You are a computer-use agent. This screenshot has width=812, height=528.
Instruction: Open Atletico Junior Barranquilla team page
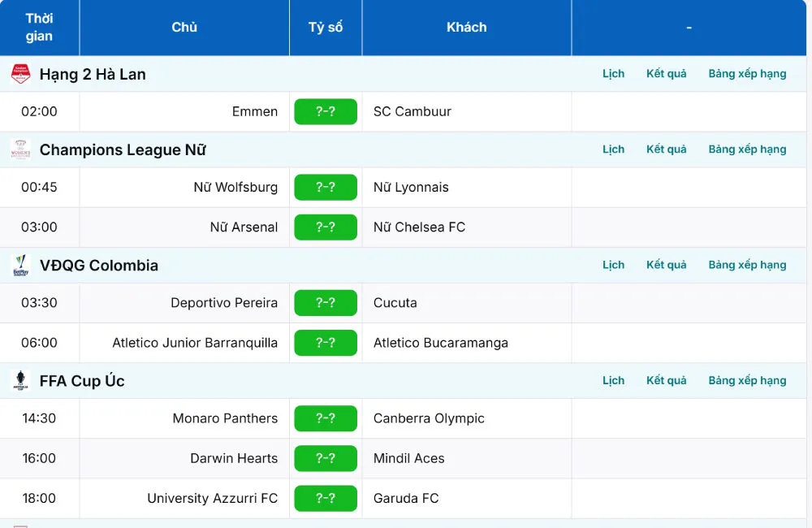point(195,343)
